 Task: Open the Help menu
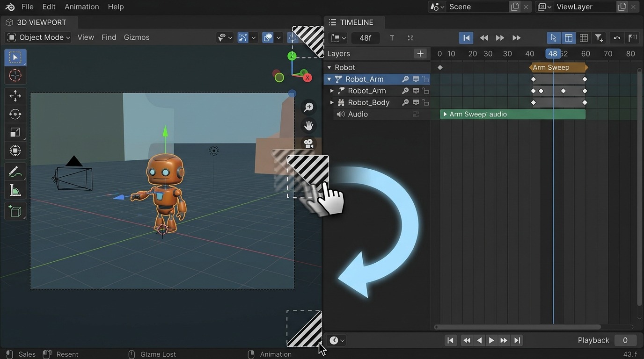pos(116,7)
